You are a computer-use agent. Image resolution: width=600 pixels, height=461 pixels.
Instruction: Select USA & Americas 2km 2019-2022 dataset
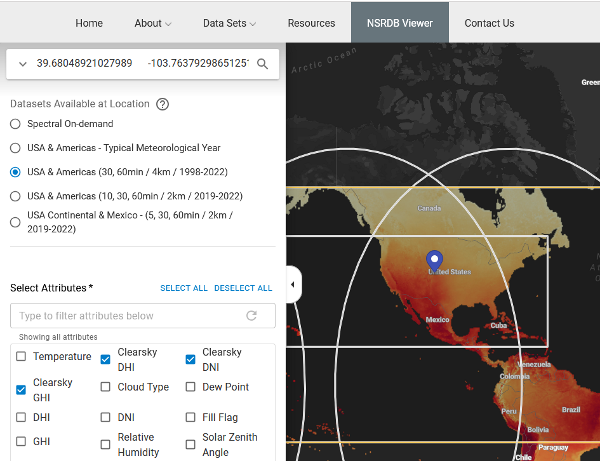tap(15, 196)
